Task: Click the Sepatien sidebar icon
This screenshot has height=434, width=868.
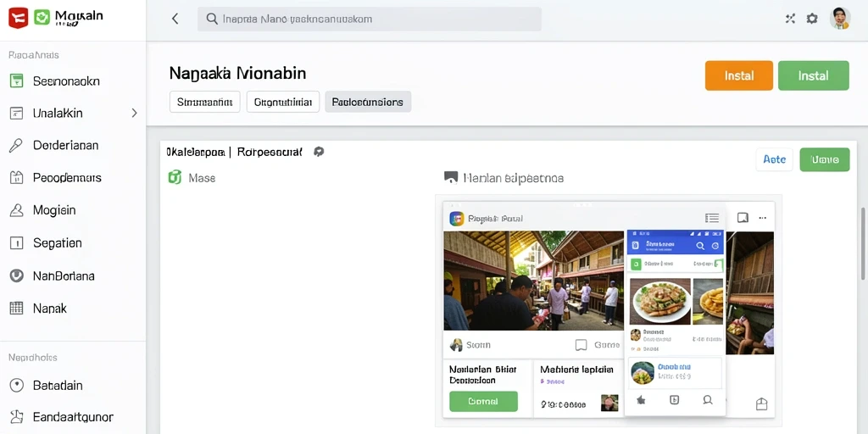Action: 17,243
